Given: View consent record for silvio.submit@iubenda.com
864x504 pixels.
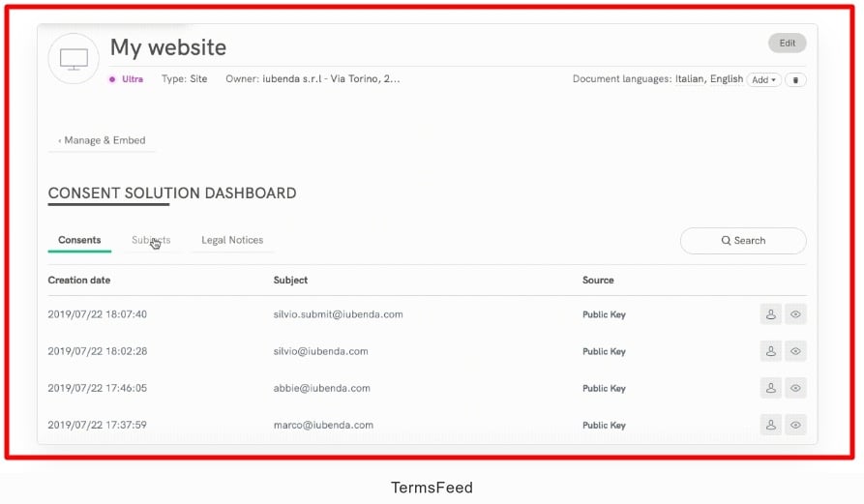Looking at the screenshot, I should [x=795, y=314].
